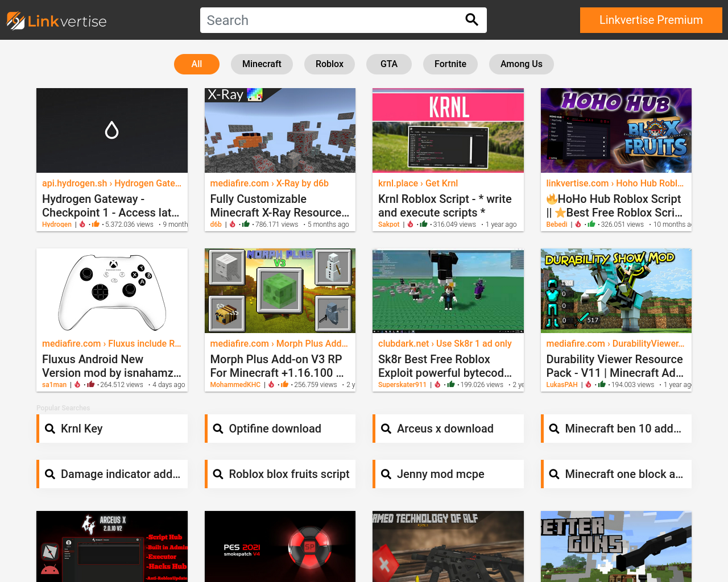728x582 pixels.
Task: Click the magnifier icon in the search bar
Action: 471,20
